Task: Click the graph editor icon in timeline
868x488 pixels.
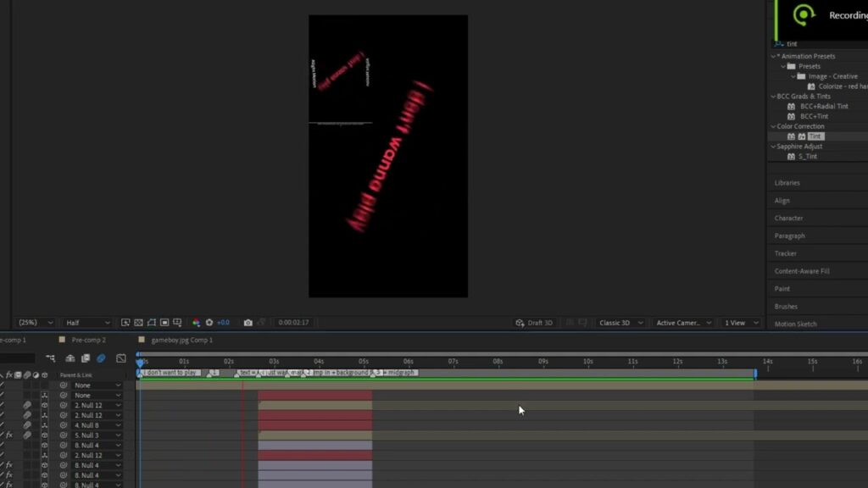Action: click(120, 358)
